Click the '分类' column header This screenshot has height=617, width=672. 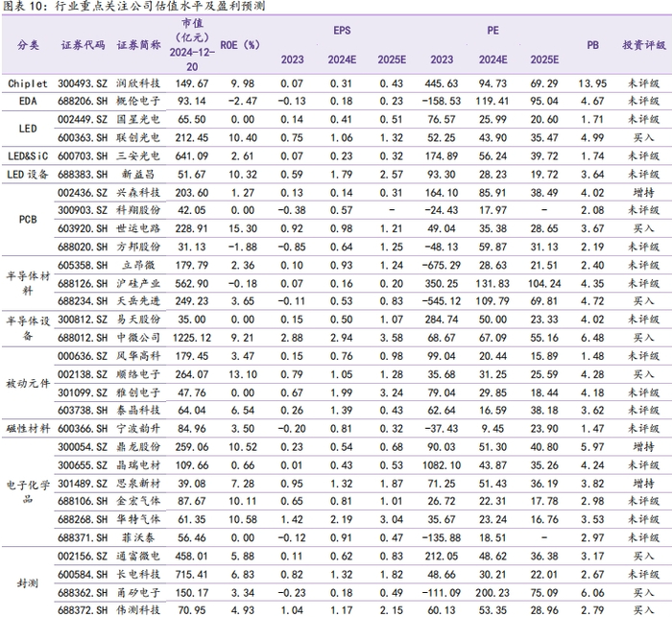[28, 45]
